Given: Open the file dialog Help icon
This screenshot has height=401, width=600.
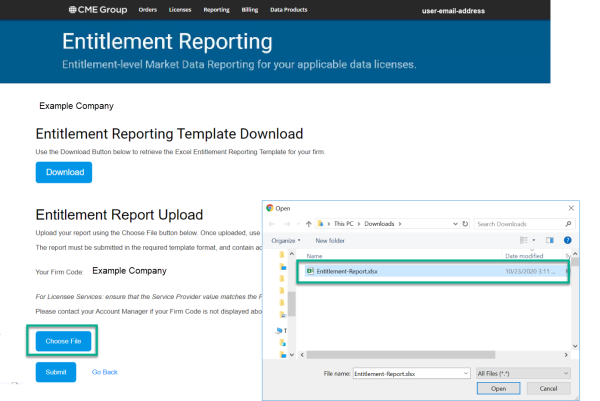Looking at the screenshot, I should coord(569,240).
